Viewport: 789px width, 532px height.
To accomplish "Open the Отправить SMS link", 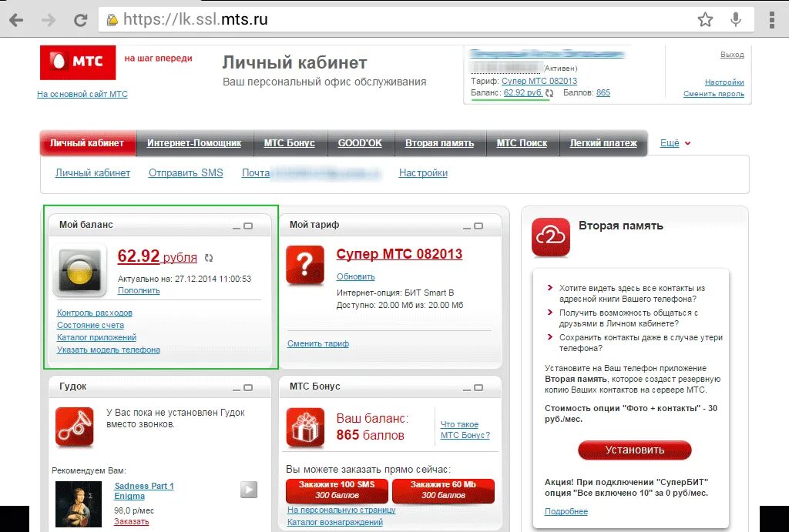I will tap(186, 173).
